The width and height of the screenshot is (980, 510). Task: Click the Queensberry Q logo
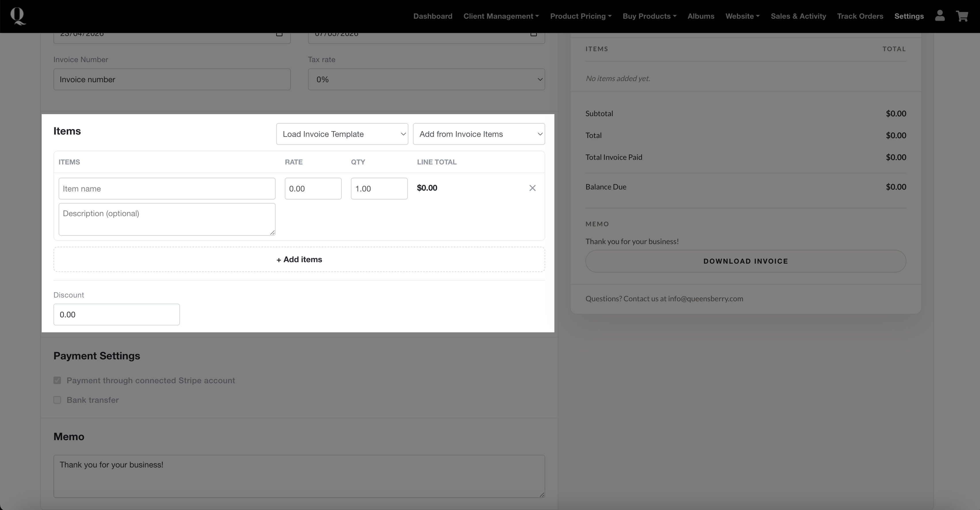pyautogui.click(x=18, y=16)
